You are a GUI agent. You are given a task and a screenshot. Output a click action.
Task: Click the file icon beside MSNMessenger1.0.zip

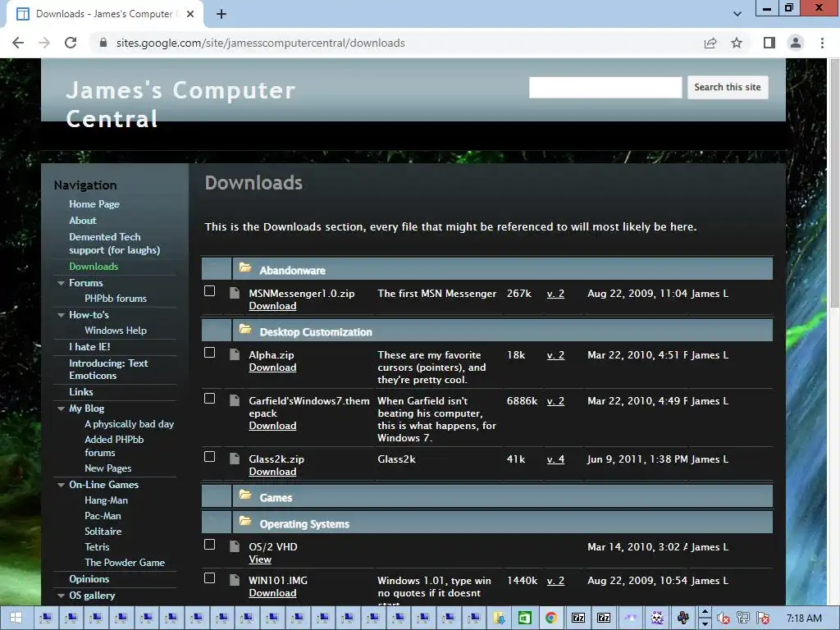tap(235, 293)
